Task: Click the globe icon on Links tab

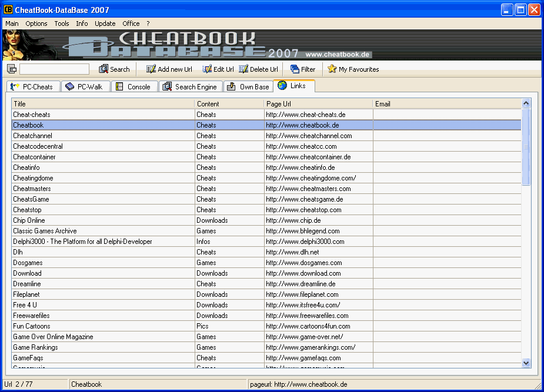Action: (282, 86)
